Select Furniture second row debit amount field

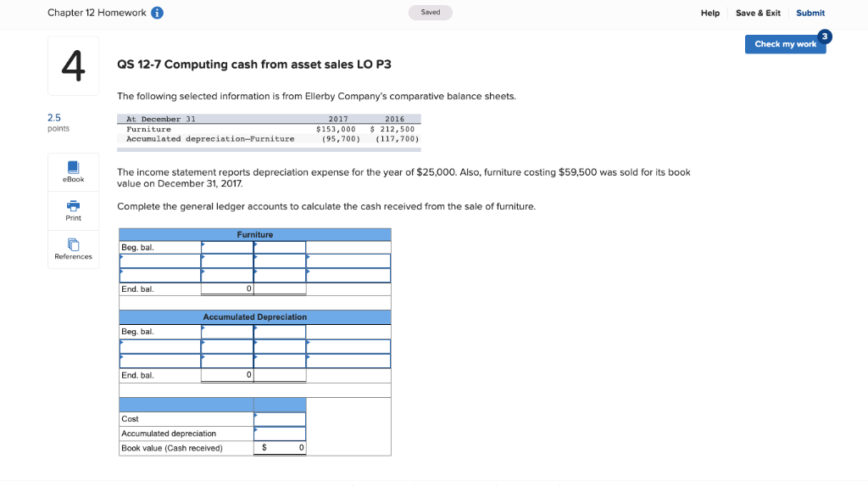(227, 261)
